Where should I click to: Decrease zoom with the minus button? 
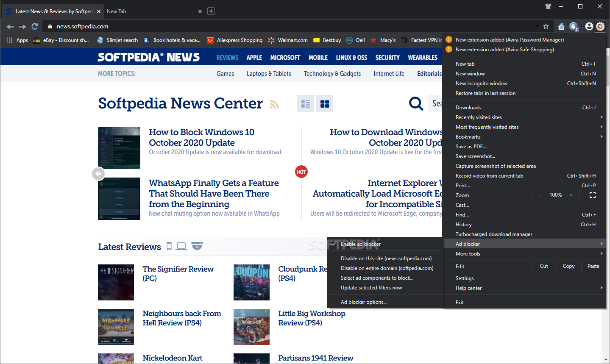(540, 195)
